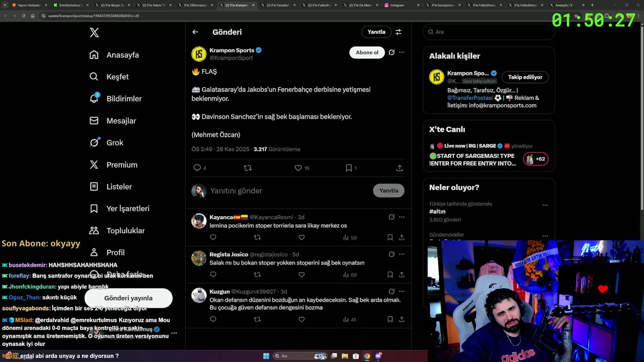Click the Grok icon on Kuzgun's reply
644x362 pixels.
(391, 292)
